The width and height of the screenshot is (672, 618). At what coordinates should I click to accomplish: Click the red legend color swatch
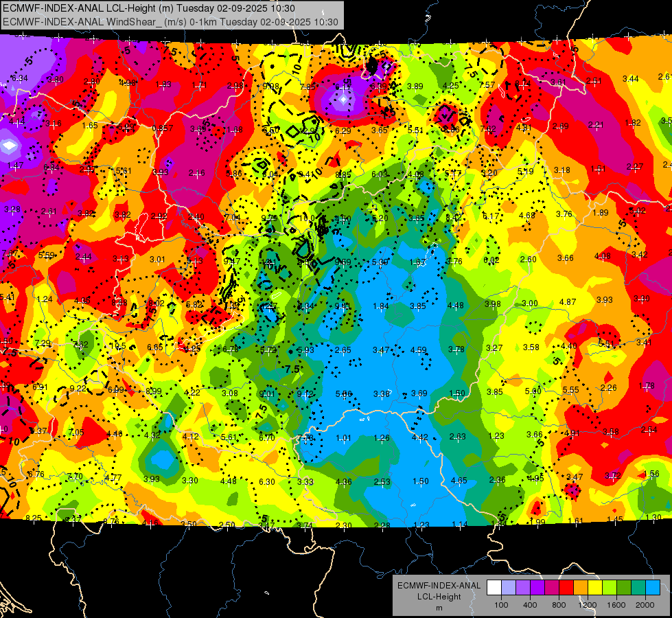click(566, 588)
